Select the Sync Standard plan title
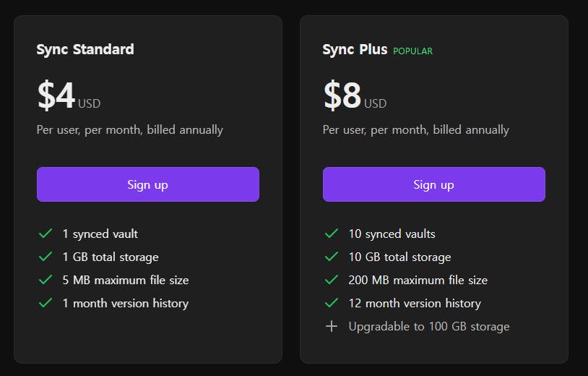 pos(85,50)
